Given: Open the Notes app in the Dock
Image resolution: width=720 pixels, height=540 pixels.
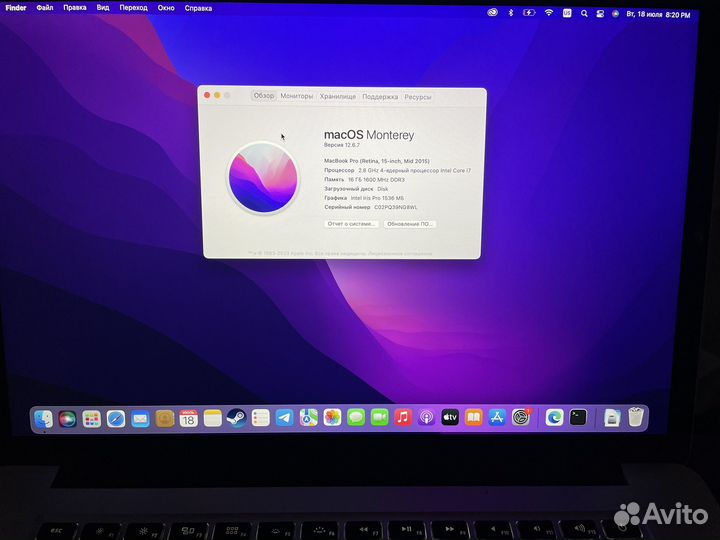Looking at the screenshot, I should pyautogui.click(x=213, y=418).
